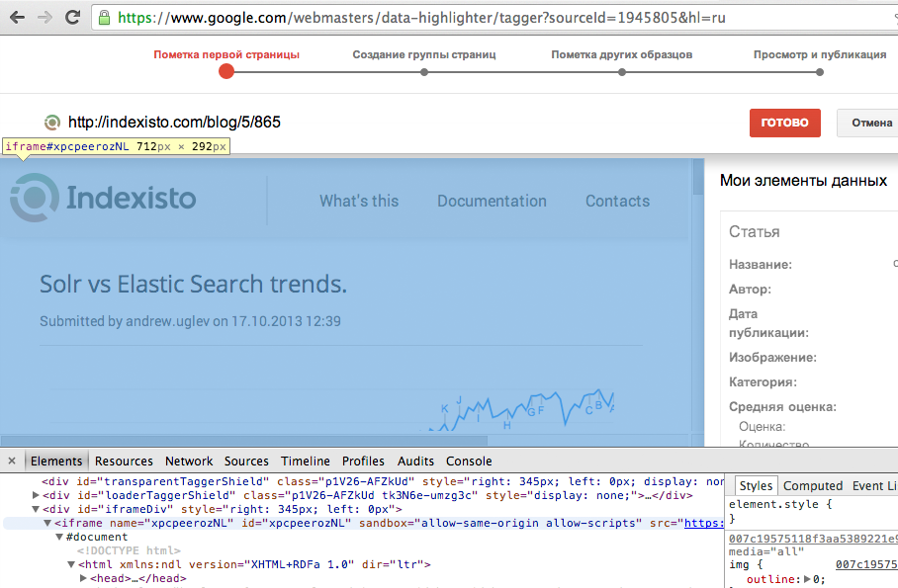Click the Indexisto favicon beside the page URL
Image resolution: width=898 pixels, height=588 pixels.
(x=52, y=122)
